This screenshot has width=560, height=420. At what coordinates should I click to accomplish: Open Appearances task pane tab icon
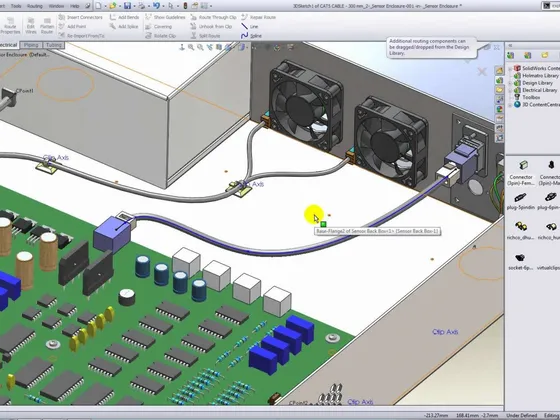click(499, 109)
